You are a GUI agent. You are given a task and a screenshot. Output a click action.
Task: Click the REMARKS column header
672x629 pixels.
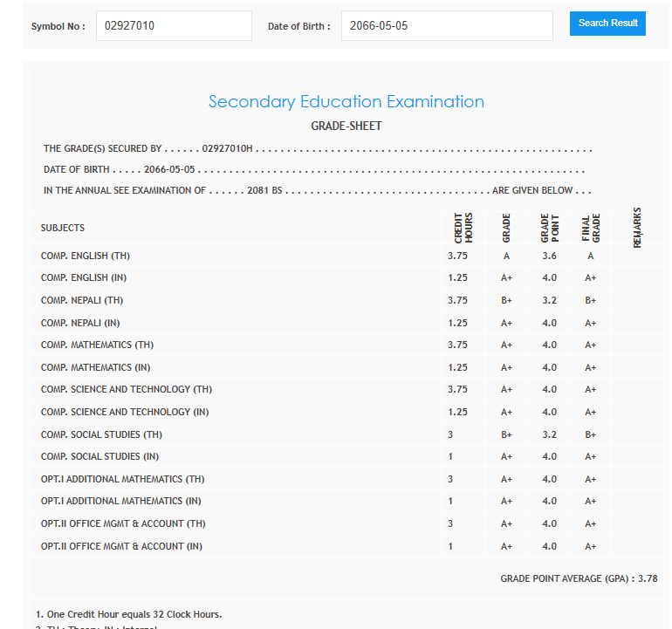pyautogui.click(x=636, y=228)
